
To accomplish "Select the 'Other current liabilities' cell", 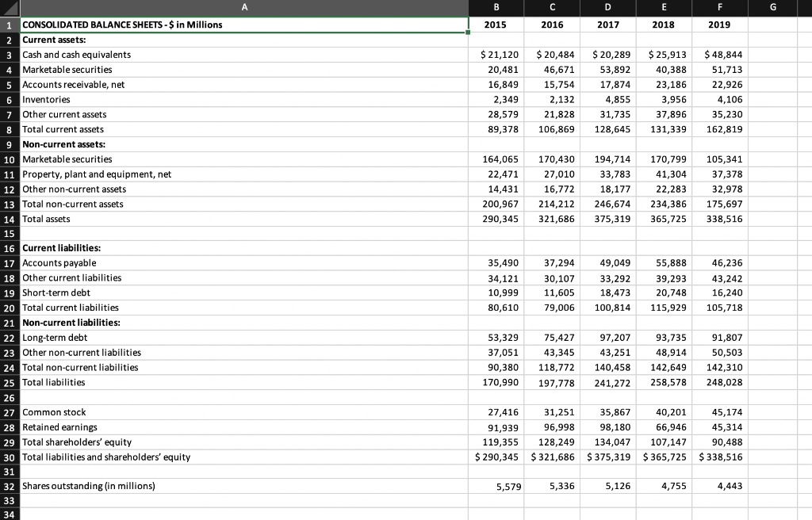I will coord(244,278).
